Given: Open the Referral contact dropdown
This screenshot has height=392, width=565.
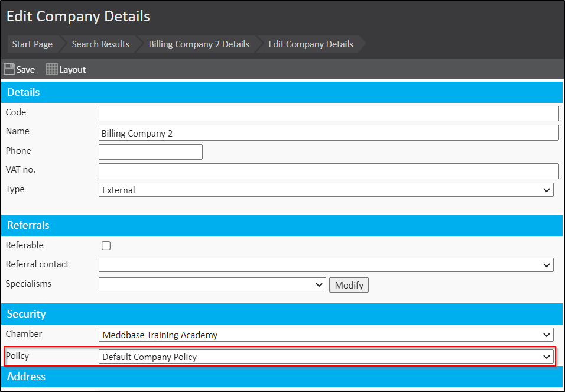Looking at the screenshot, I should pos(326,265).
